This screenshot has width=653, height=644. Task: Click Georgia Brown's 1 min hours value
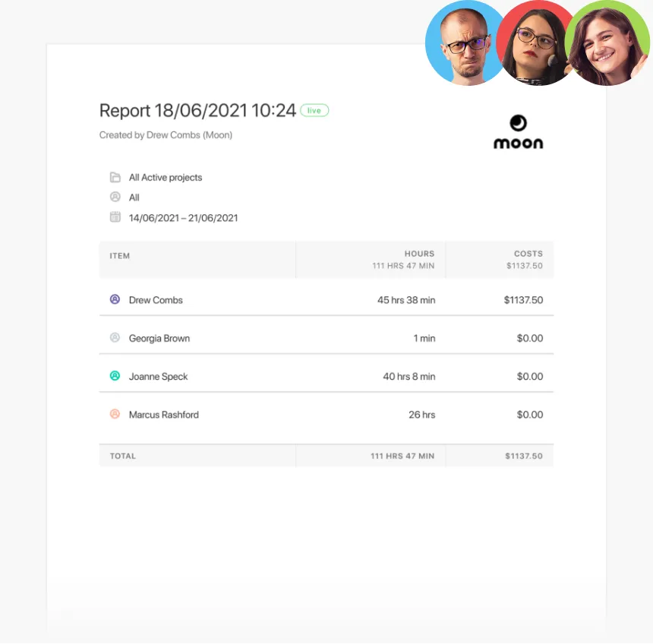pos(424,338)
